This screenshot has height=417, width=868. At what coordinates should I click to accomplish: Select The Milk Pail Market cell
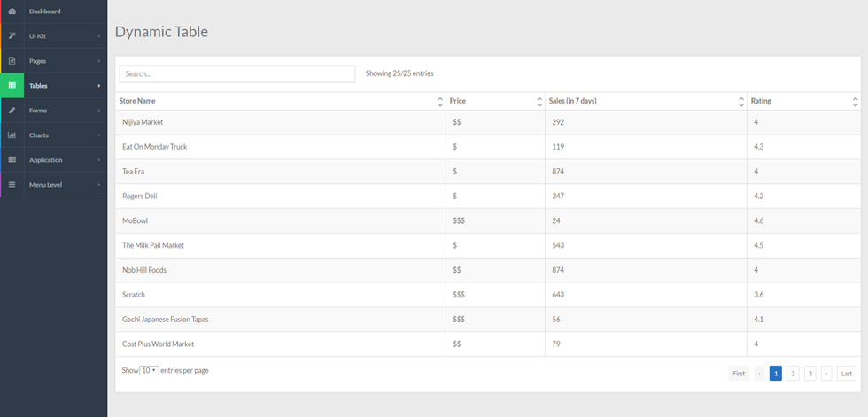(153, 245)
